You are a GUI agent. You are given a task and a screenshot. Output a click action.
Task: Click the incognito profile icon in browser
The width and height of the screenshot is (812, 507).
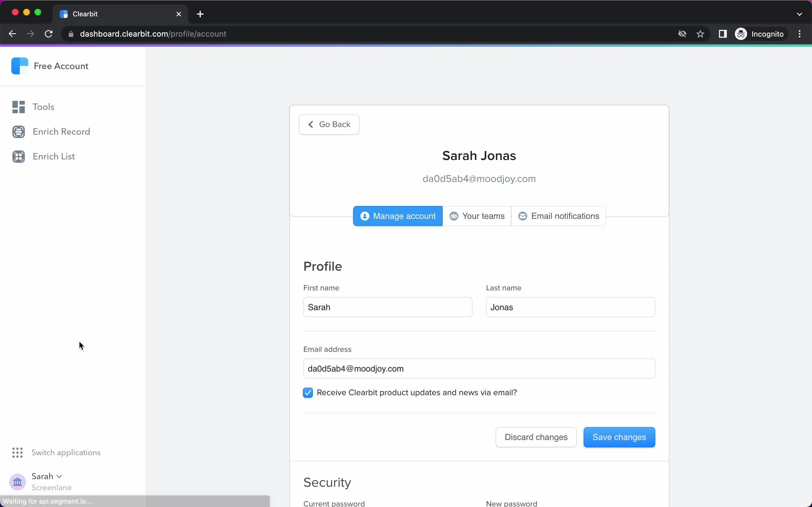tap(741, 33)
